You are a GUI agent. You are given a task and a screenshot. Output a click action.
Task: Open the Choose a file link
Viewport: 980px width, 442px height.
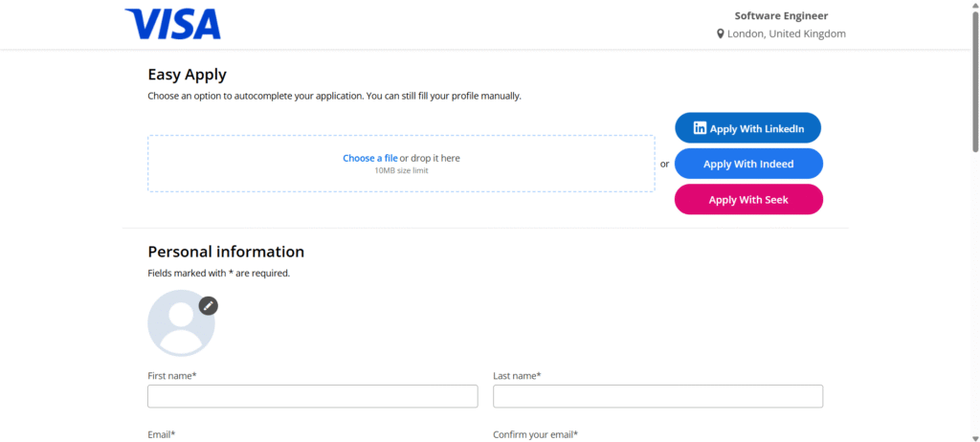[x=370, y=158]
